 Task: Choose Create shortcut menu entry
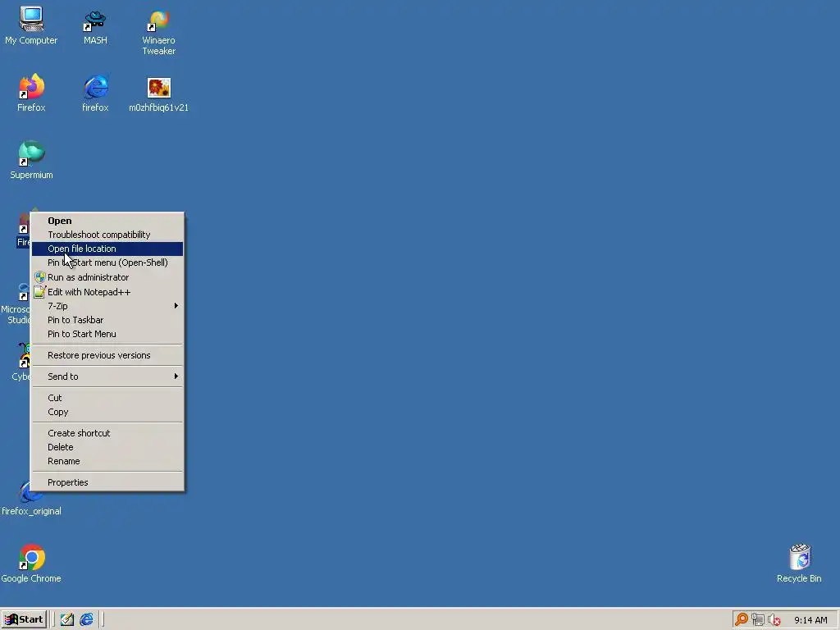point(107,433)
